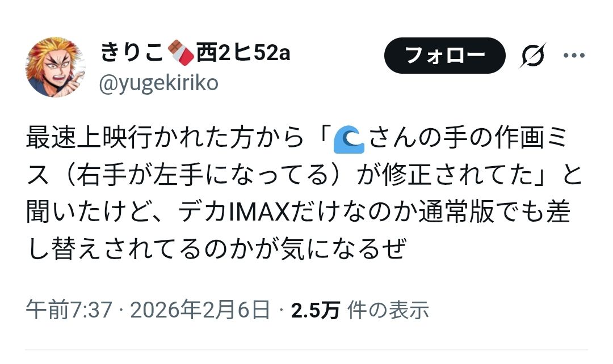The height and width of the screenshot is (364, 613).
Task: Click the フォロー follow button
Action: [444, 56]
